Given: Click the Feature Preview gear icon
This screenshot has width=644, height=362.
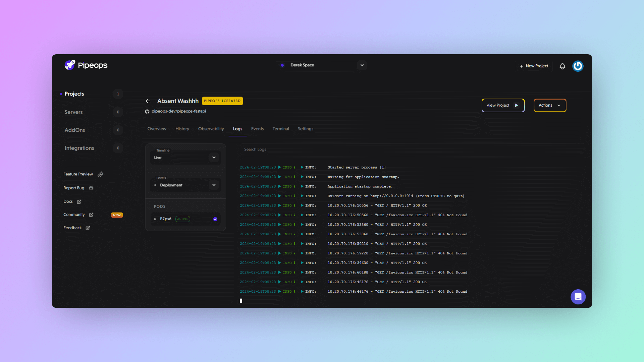Looking at the screenshot, I should click(100, 174).
